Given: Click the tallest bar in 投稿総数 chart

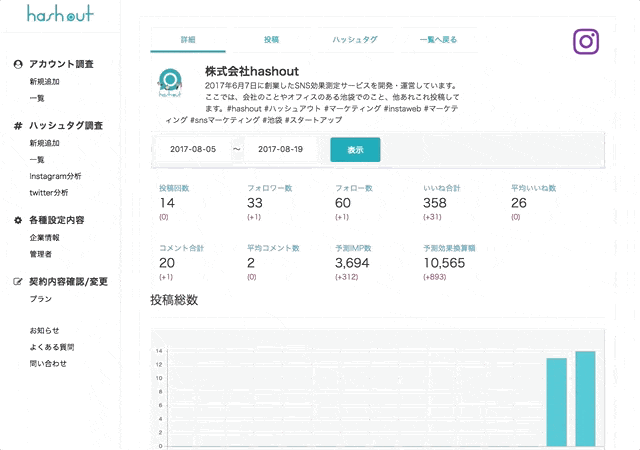Looking at the screenshot, I should [585, 398].
